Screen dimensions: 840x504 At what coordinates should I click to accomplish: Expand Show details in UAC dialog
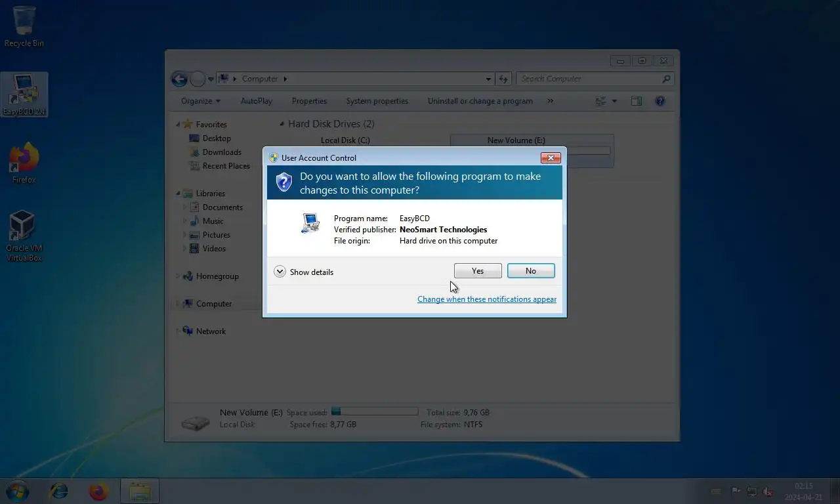(x=304, y=272)
